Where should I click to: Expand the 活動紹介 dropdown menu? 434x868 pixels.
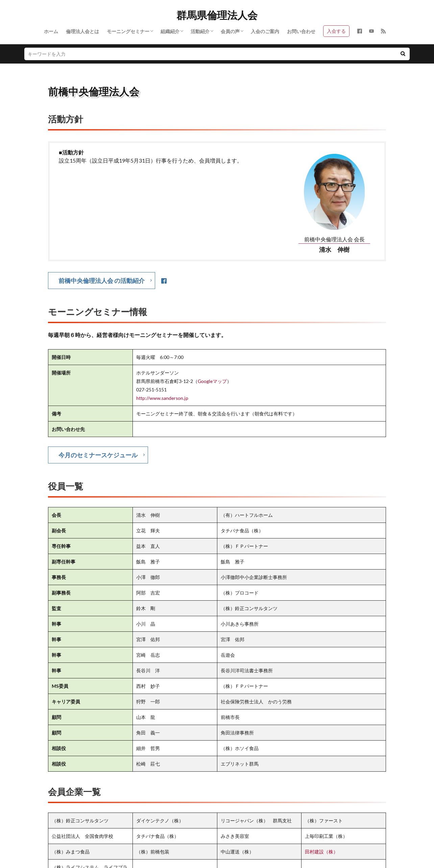click(202, 31)
